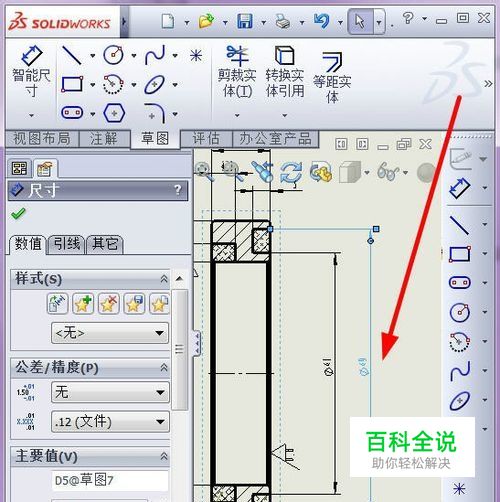Viewport: 500px width, 502px height.
Task: Open dropdown arrow beside Line tool in ribbon
Action: coord(92,56)
